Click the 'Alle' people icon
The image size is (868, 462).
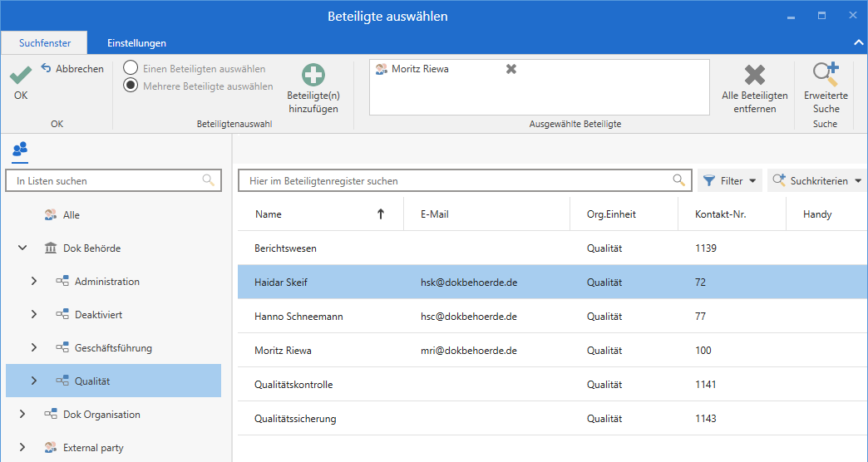(51, 214)
